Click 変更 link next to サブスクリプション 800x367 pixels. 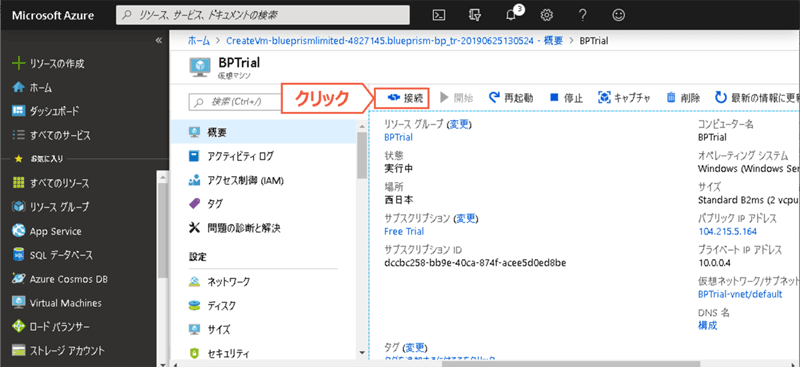point(465,218)
